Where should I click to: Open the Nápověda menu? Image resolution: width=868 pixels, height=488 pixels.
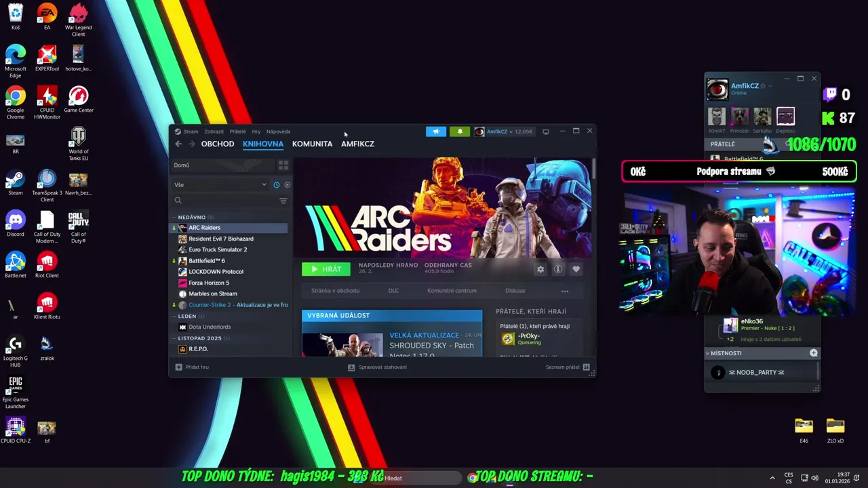point(279,131)
